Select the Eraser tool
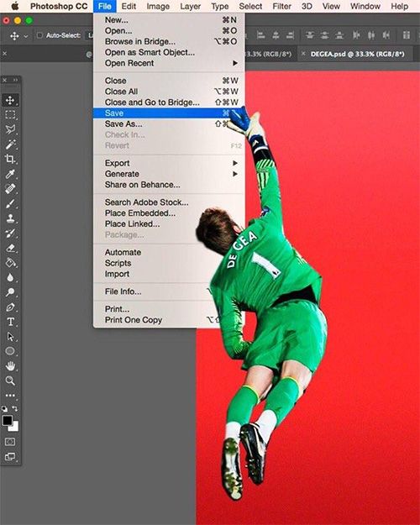The width and height of the screenshot is (420, 525). point(10,248)
